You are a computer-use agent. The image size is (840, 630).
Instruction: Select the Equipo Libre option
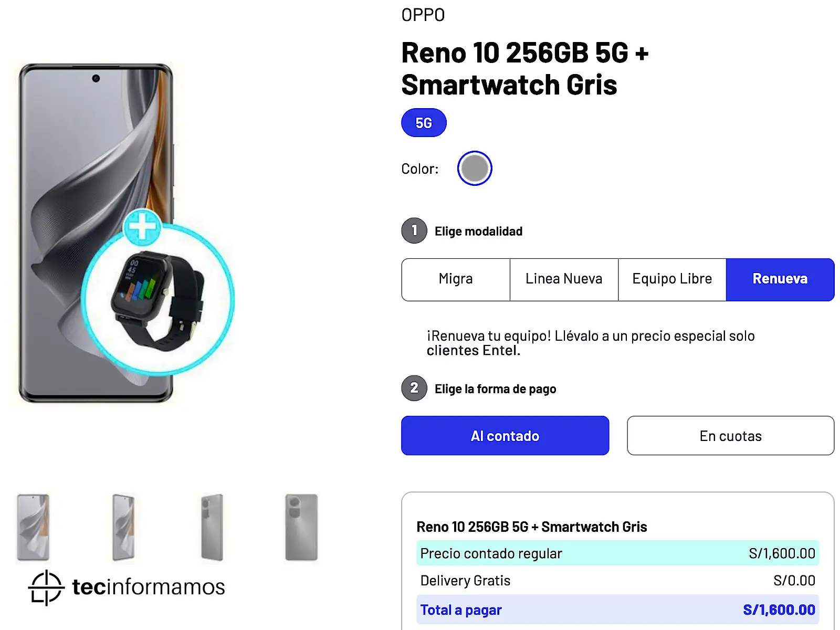672,279
